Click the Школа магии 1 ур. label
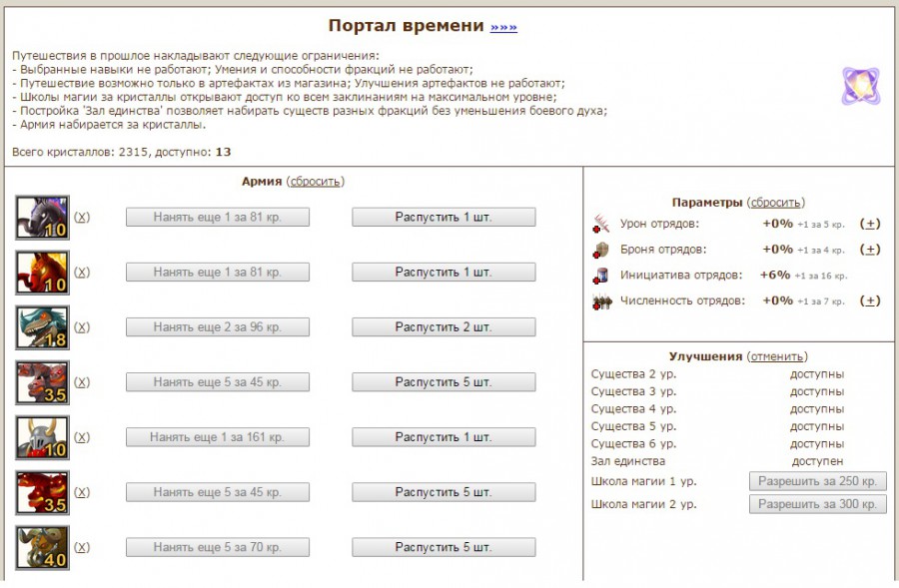The image size is (899, 588). point(644,481)
